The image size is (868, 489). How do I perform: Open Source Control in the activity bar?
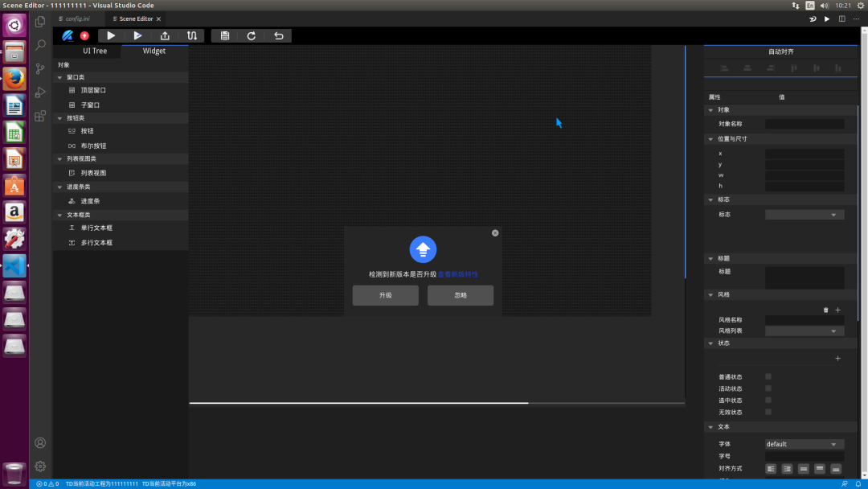pos(40,68)
